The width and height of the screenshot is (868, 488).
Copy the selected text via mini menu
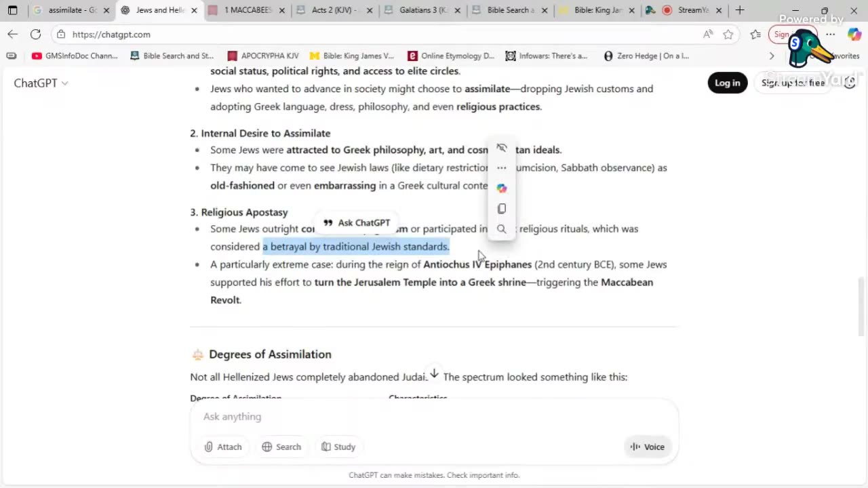(501, 209)
